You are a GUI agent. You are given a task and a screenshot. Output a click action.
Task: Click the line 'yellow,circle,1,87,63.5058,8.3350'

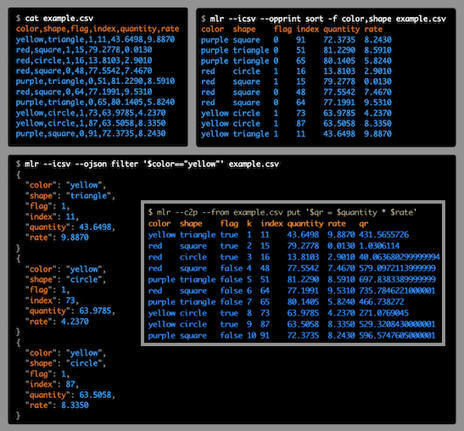click(91, 123)
